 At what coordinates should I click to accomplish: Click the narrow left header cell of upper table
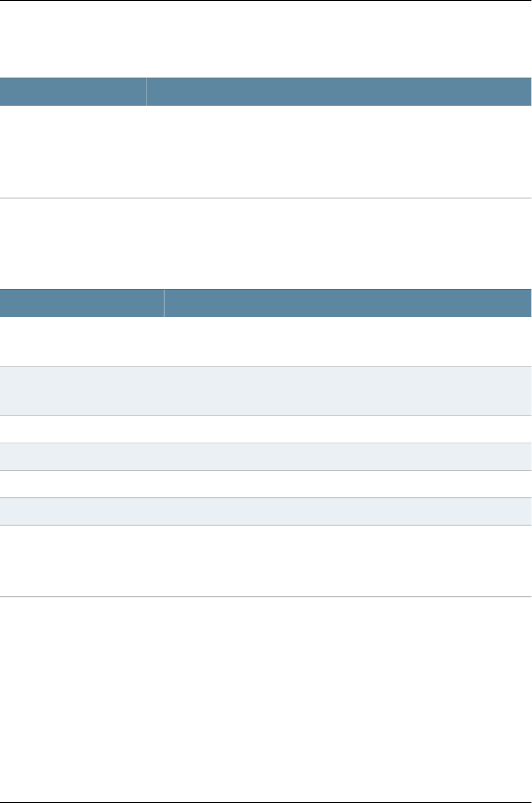point(73,91)
